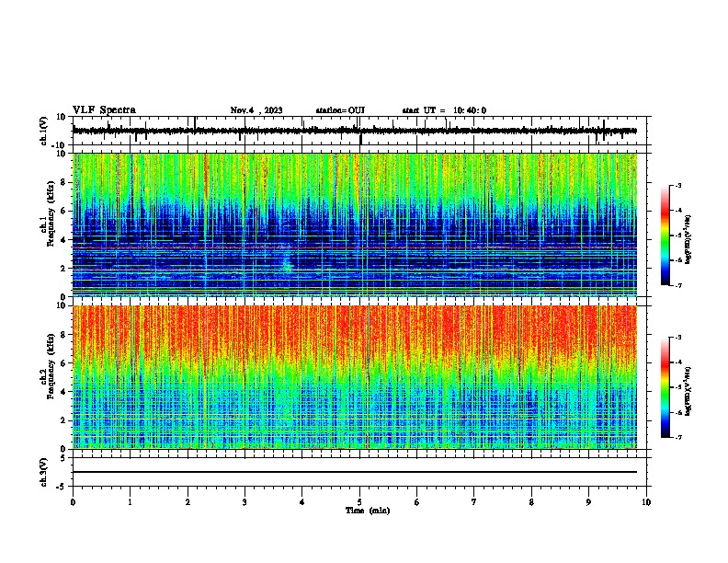The width and height of the screenshot is (728, 563).
Task: Click the ch.2 "Frequency (kHz)" axis label
Action: pyautogui.click(x=51, y=366)
